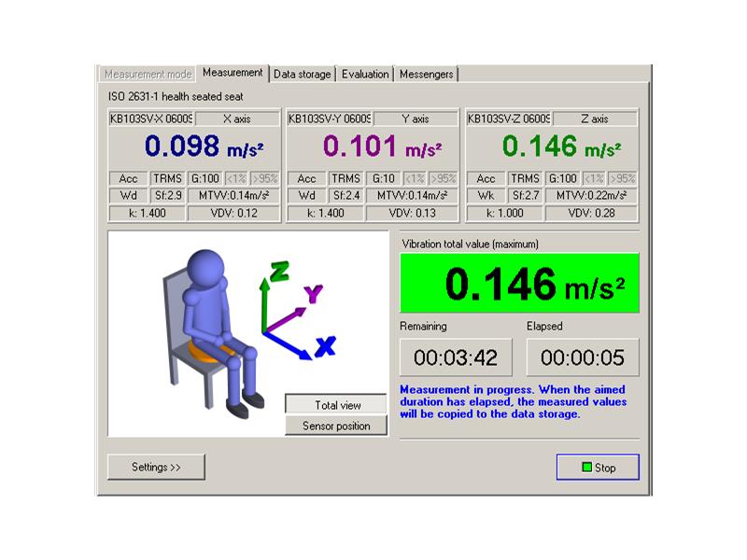Click >95% indicator in X axis panel

coord(265,178)
